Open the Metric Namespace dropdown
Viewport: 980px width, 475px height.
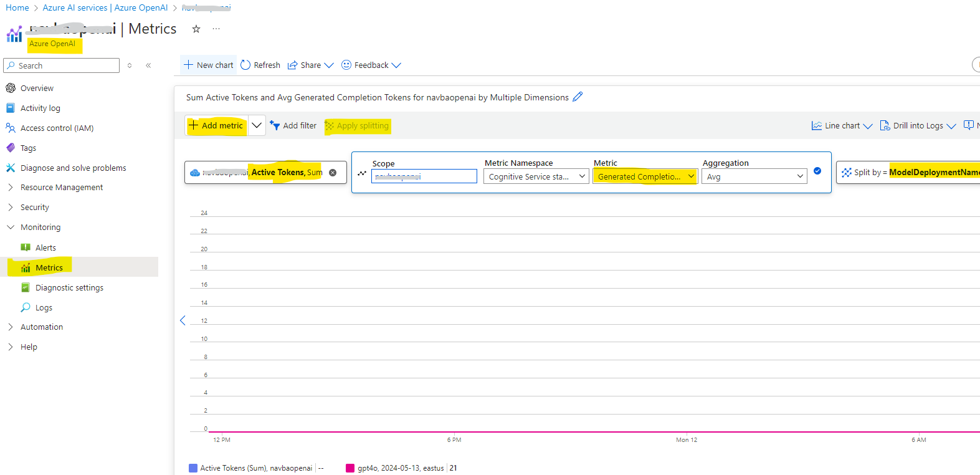536,176
